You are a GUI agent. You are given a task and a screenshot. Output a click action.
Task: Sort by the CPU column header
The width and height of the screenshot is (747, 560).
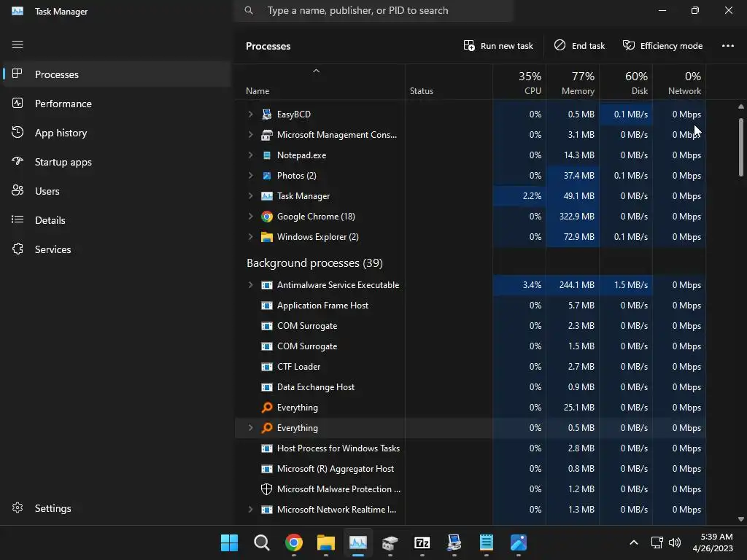(519, 82)
